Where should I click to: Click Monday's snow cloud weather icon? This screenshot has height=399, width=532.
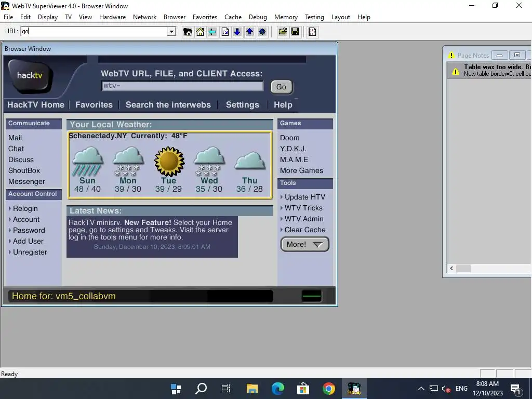pos(128,161)
